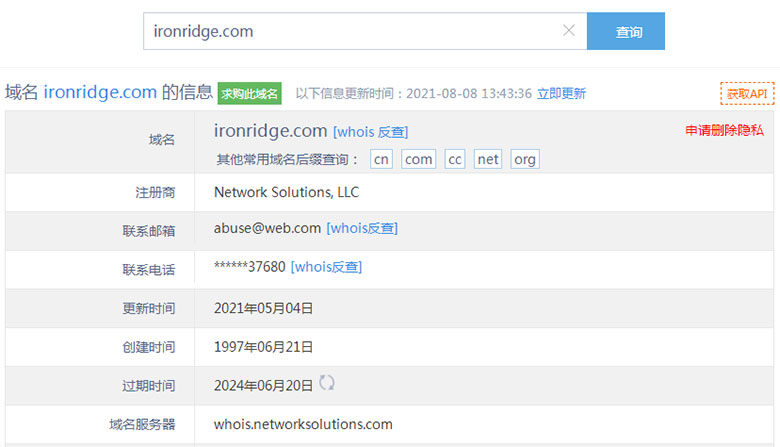Click the whois.networksolutions.com server text
The width and height of the screenshot is (780, 447).
click(x=303, y=424)
